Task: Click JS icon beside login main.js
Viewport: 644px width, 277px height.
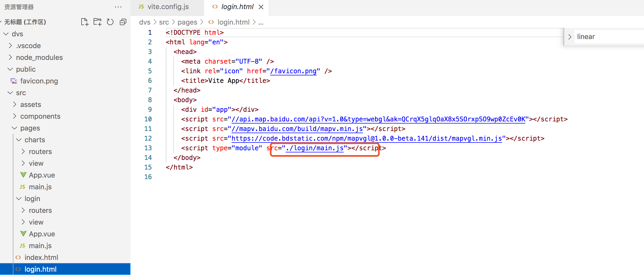Action: pos(22,246)
